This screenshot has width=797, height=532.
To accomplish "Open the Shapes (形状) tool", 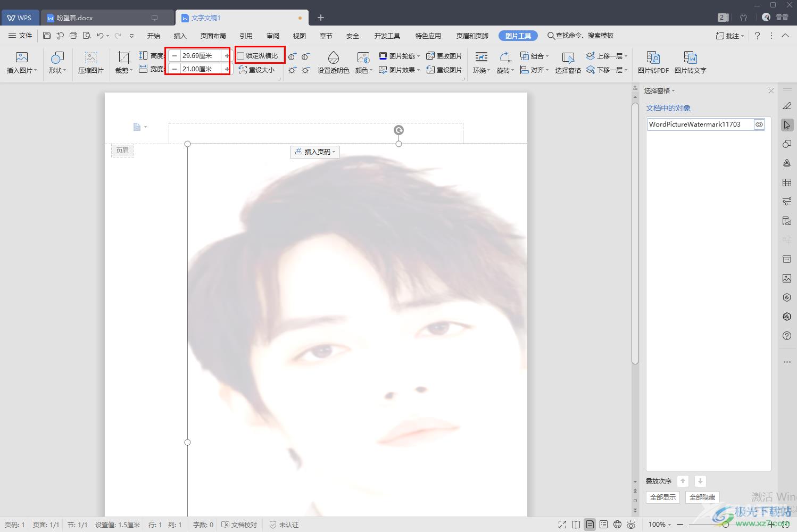I will [57, 57].
